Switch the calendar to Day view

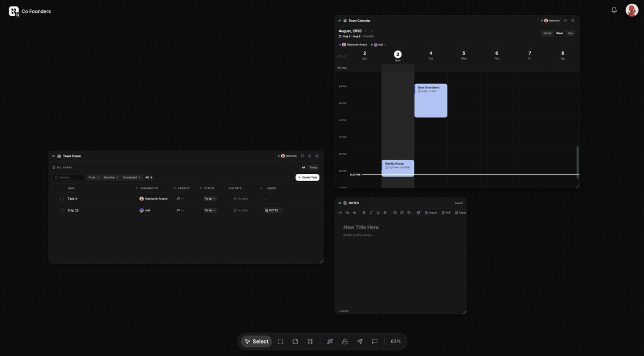coord(570,33)
